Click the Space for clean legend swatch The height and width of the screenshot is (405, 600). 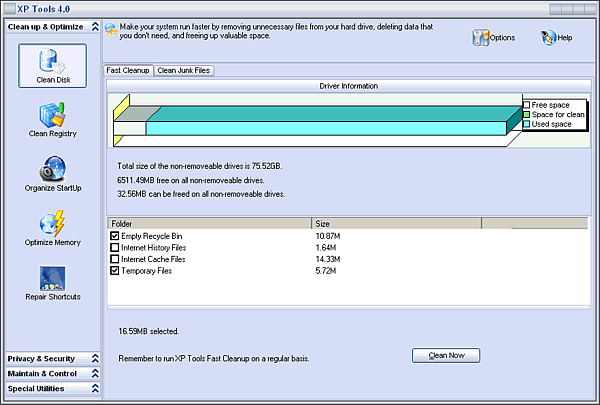527,114
